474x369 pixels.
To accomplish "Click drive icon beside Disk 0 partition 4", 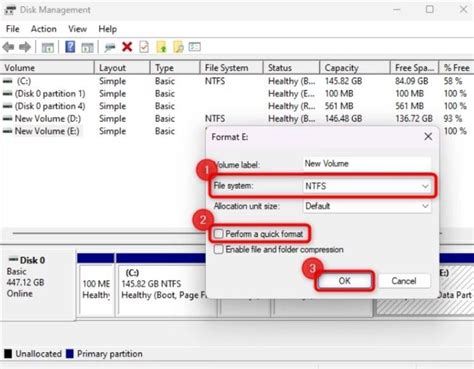I will click(8, 106).
